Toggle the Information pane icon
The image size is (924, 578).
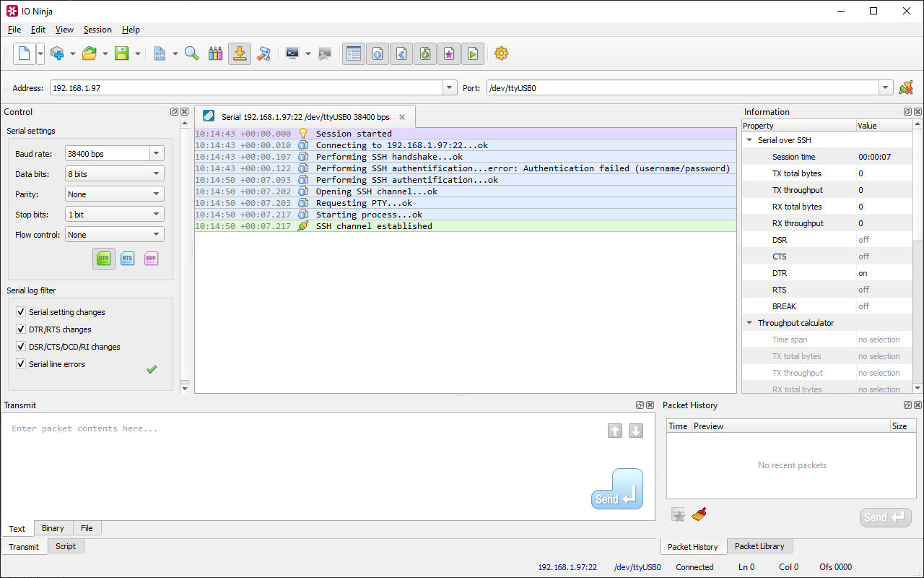point(378,53)
